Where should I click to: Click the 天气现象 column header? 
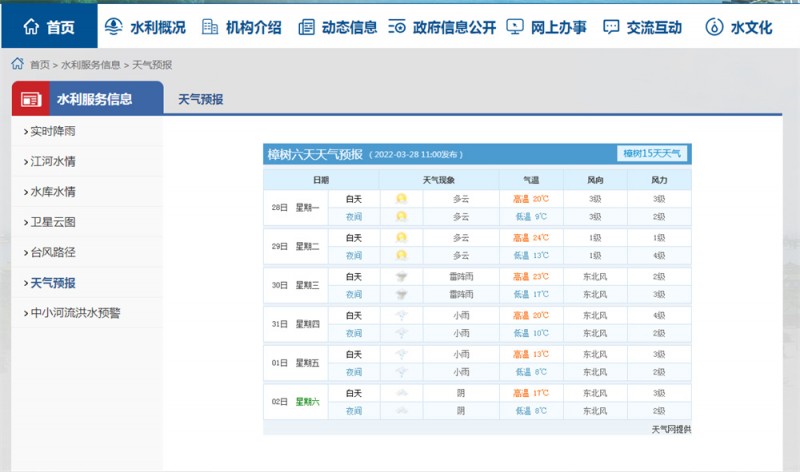tap(438, 180)
